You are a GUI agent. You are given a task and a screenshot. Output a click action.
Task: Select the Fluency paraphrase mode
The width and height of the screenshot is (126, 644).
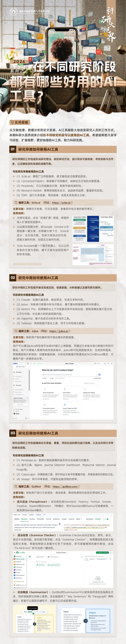32,519
